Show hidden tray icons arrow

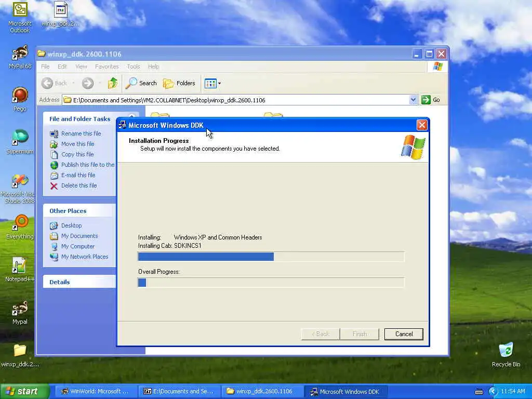(493, 392)
